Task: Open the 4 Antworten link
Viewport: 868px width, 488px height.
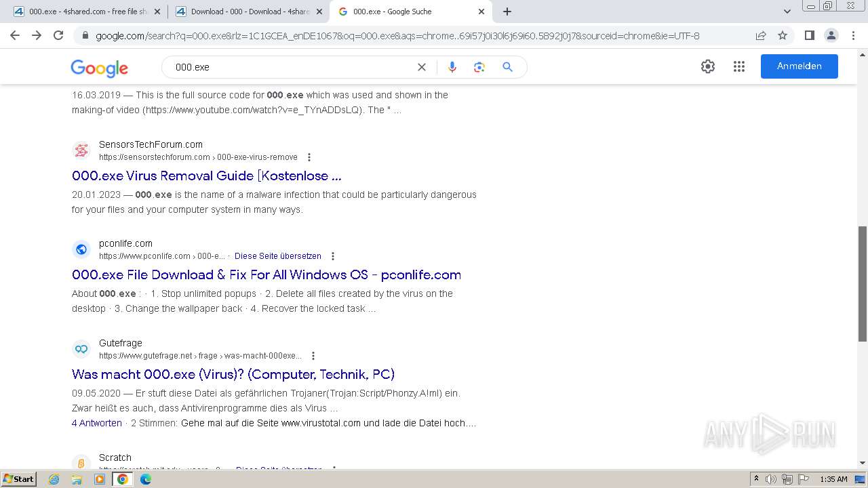Action: (x=97, y=423)
